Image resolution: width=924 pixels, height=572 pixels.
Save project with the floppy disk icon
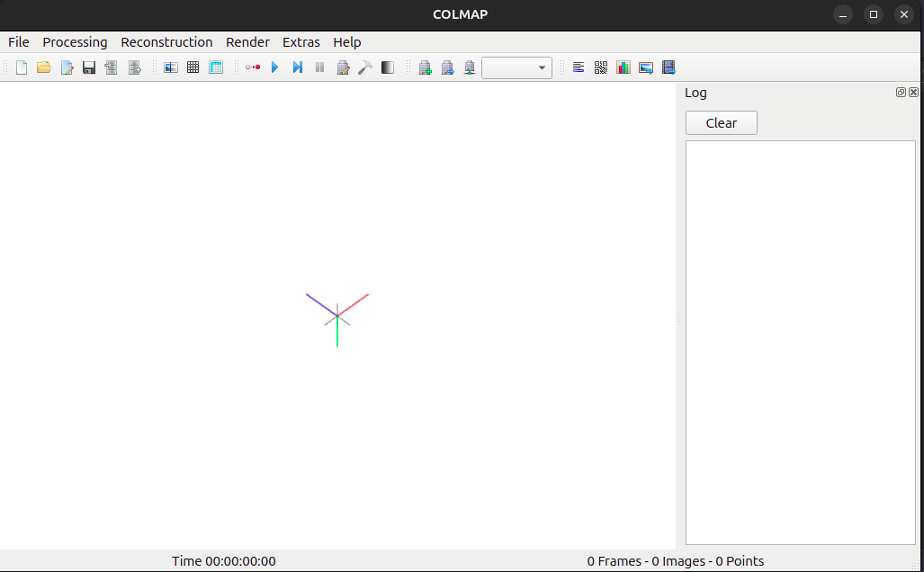pos(89,67)
